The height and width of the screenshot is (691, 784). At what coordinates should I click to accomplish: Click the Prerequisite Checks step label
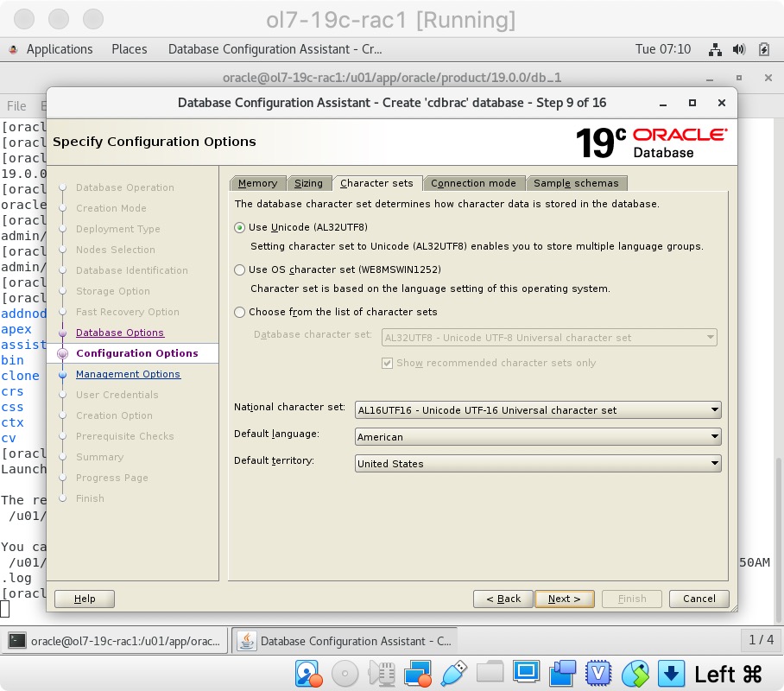pos(125,436)
